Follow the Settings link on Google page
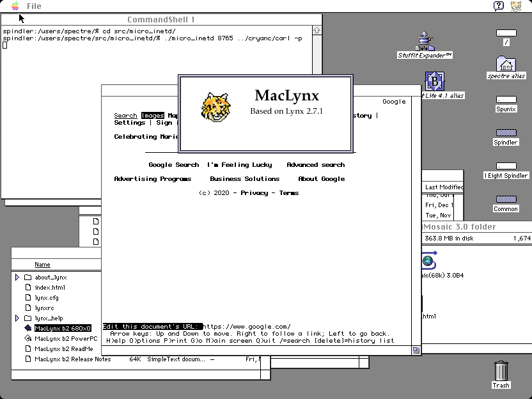 (x=130, y=123)
